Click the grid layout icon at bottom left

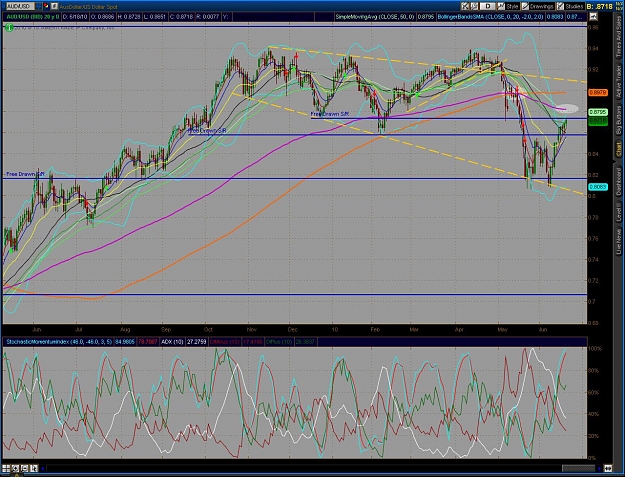tap(6, 468)
